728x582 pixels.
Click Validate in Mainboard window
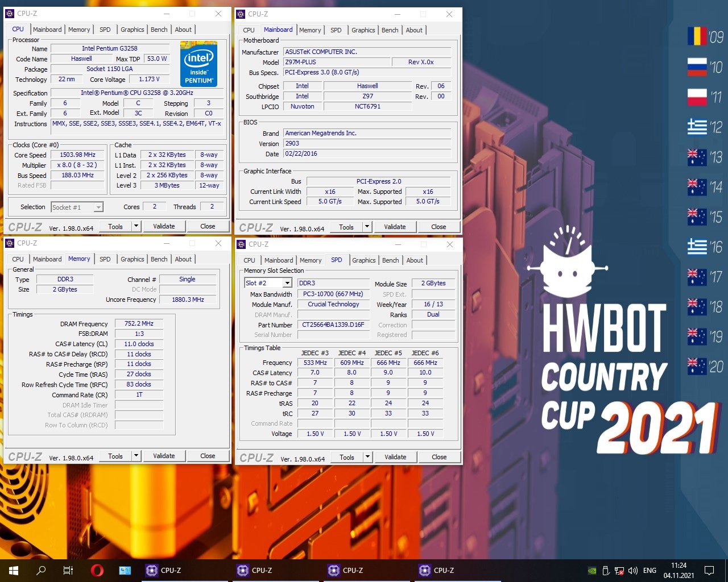coord(395,227)
